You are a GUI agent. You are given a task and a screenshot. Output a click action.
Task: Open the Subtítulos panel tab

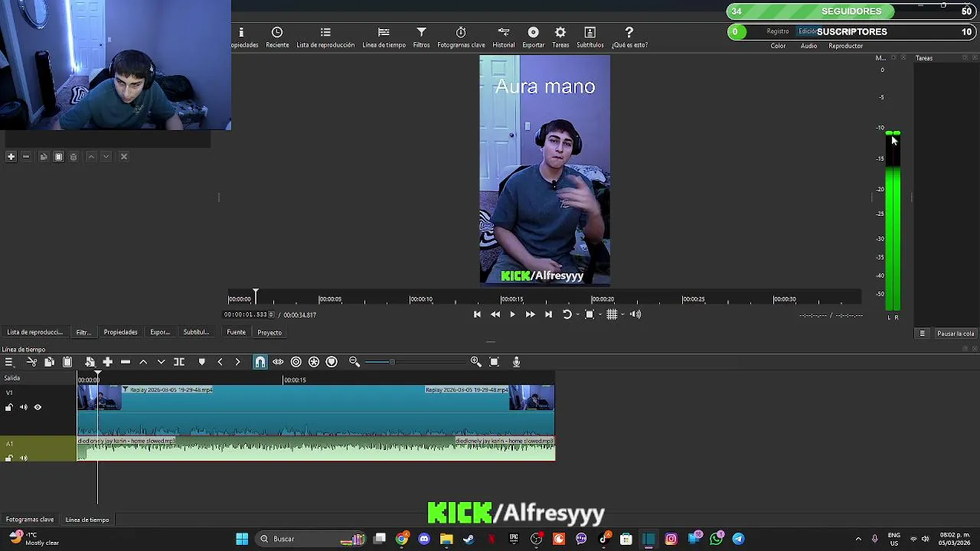(x=196, y=332)
